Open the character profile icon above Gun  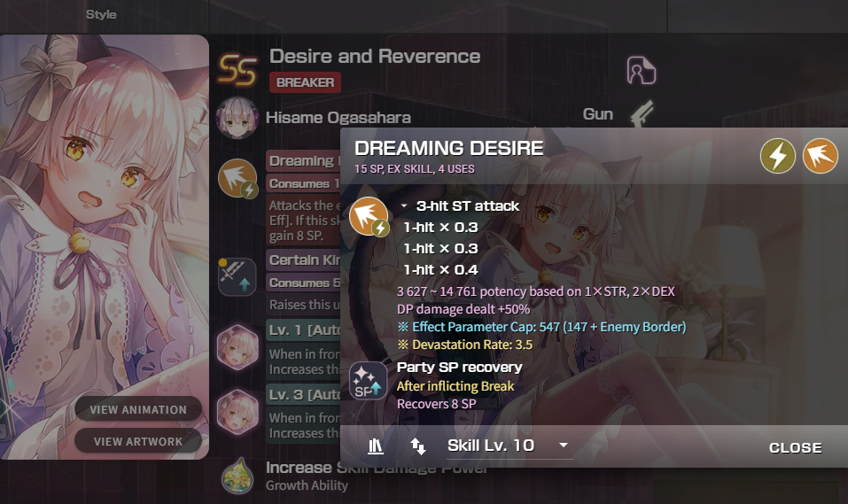pyautogui.click(x=641, y=70)
